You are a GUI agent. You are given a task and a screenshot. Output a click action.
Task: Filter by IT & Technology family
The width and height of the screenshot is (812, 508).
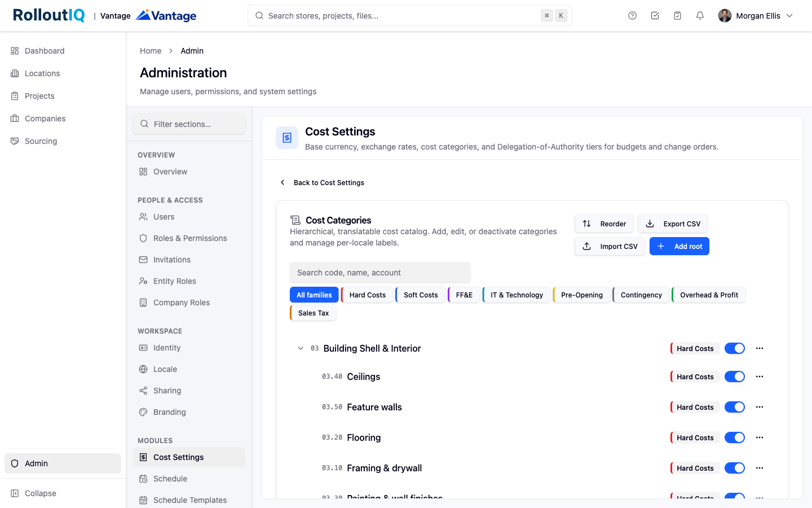pos(516,295)
